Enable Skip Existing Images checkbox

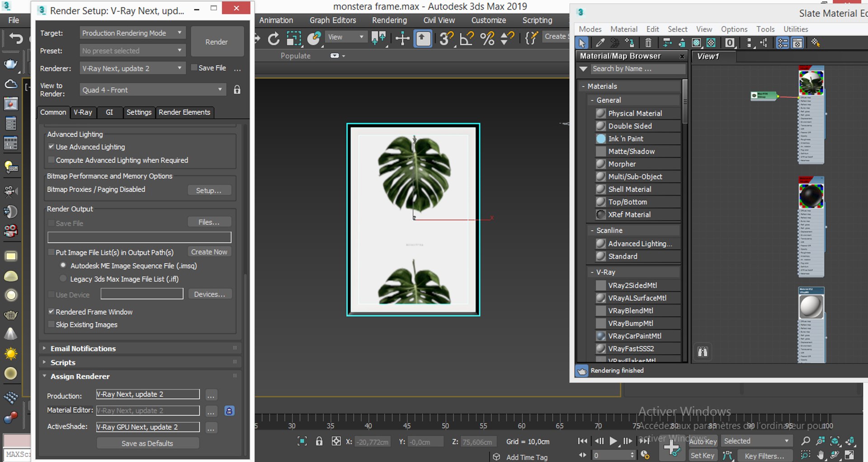coord(51,324)
